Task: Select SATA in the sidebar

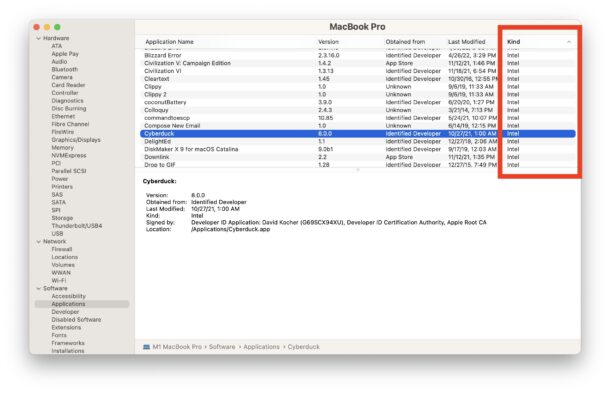Action: click(58, 202)
